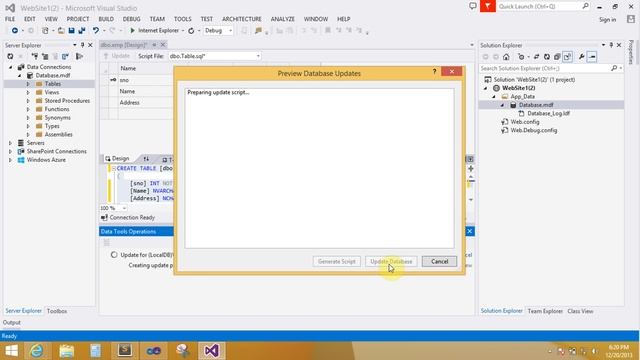Open the DEBUG menu
This screenshot has width=640, height=360.
(131, 19)
